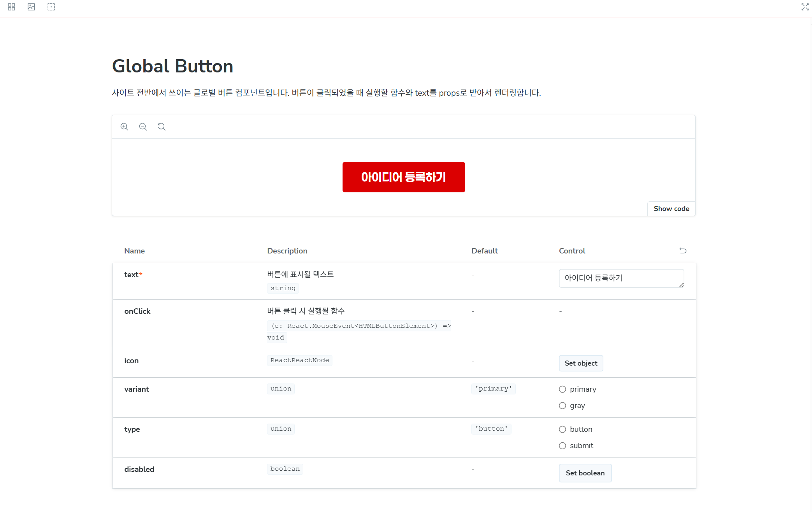
Task: Select the primary variant radio option
Action: pyautogui.click(x=562, y=389)
